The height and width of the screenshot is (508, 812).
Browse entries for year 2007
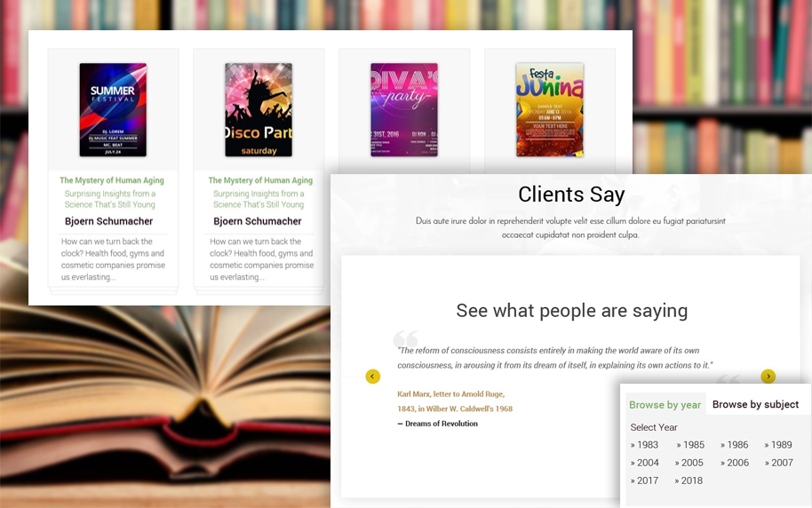(x=779, y=463)
